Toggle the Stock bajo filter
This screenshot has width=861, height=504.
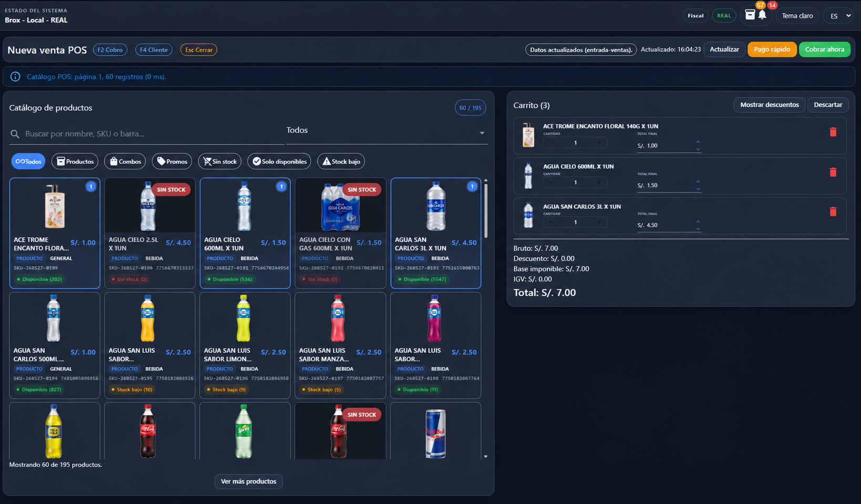tap(341, 161)
